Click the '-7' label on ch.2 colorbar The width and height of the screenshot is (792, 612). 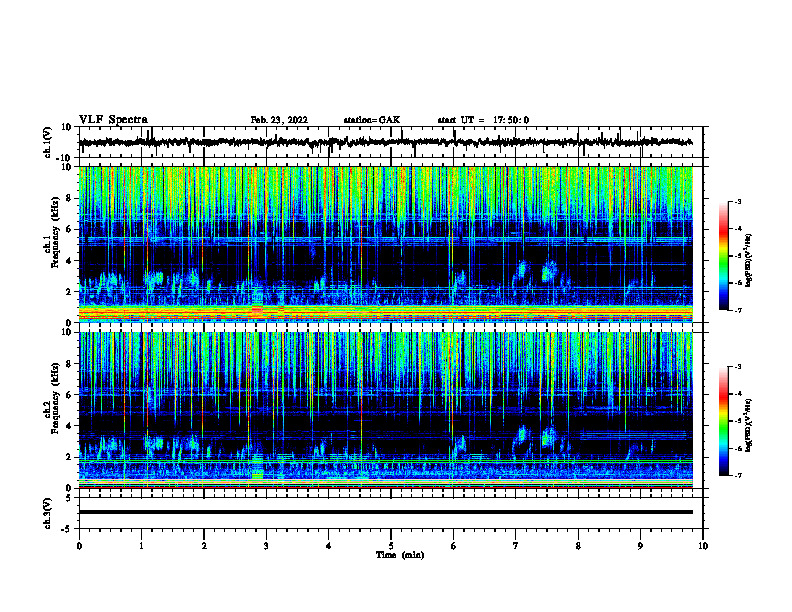737,476
